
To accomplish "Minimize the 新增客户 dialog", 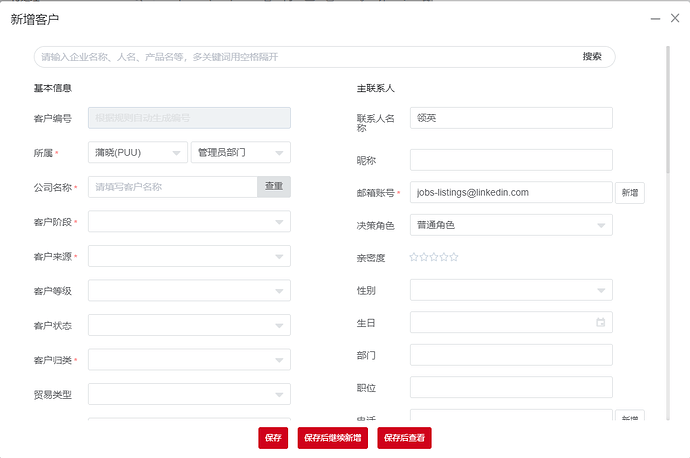I will [x=653, y=19].
